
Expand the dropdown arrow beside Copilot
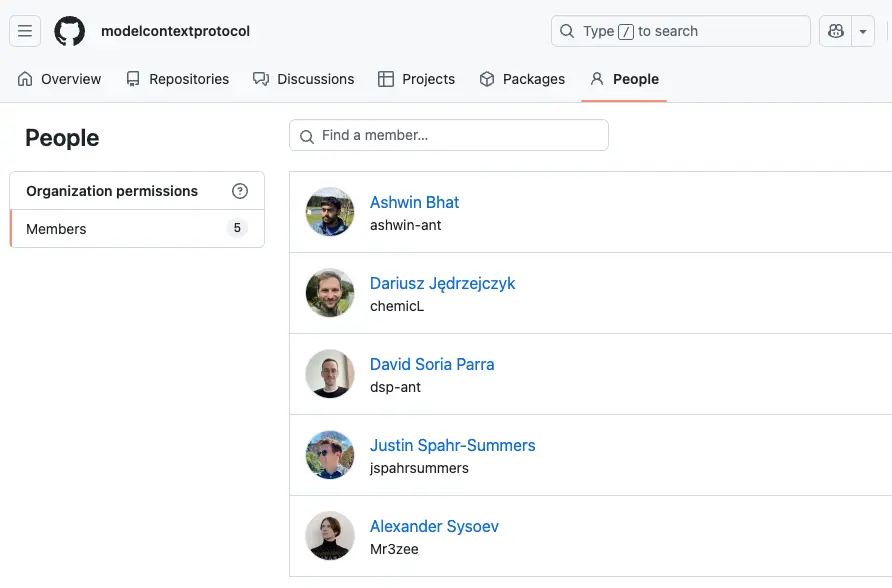[862, 31]
